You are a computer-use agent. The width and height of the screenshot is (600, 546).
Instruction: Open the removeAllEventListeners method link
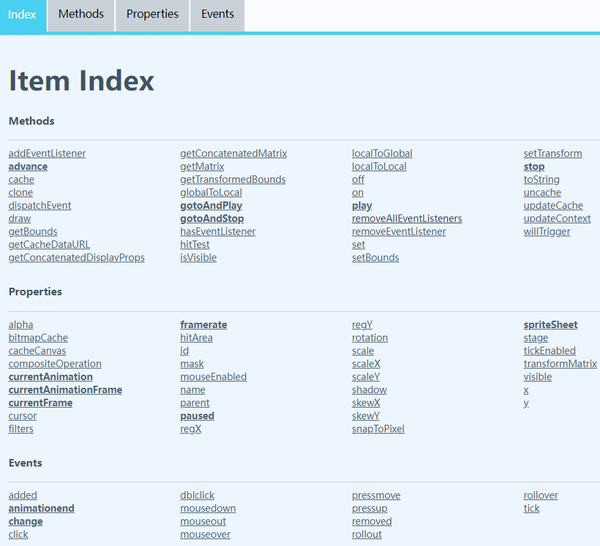[x=407, y=219]
